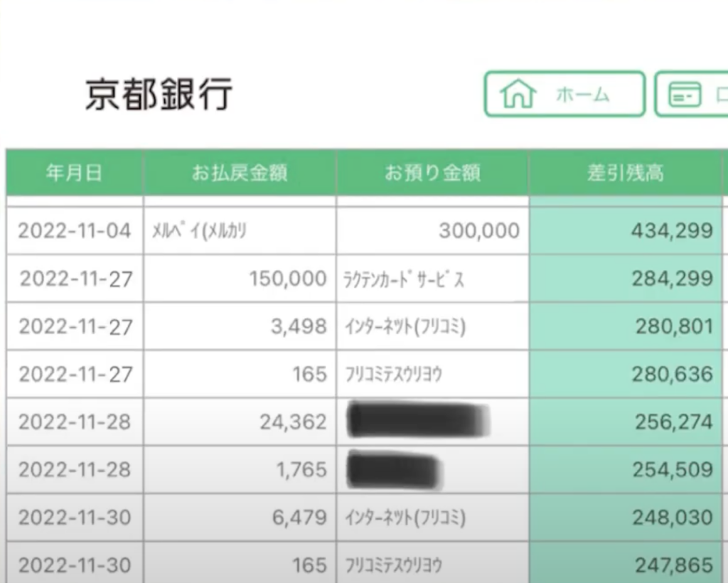Click the お預り金額 column header
The image size is (728, 583).
pyautogui.click(x=432, y=172)
